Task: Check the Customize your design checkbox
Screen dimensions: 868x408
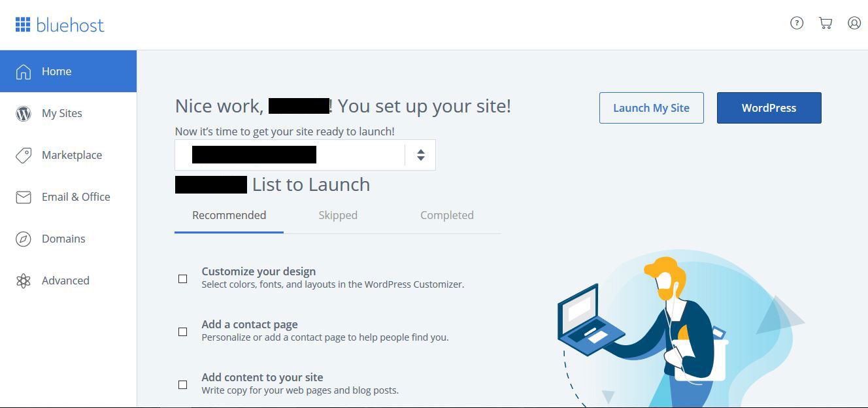Action: coord(182,279)
